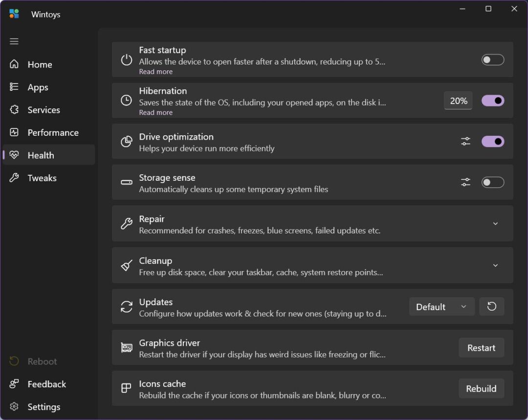The width and height of the screenshot is (528, 420).
Task: Click the Settings gear icon
Action: tap(14, 406)
